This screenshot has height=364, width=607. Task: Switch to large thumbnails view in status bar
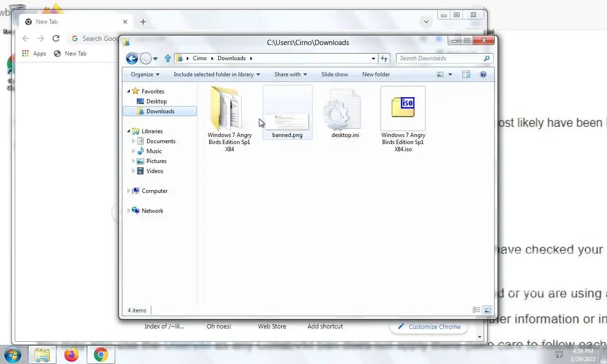[487, 310]
